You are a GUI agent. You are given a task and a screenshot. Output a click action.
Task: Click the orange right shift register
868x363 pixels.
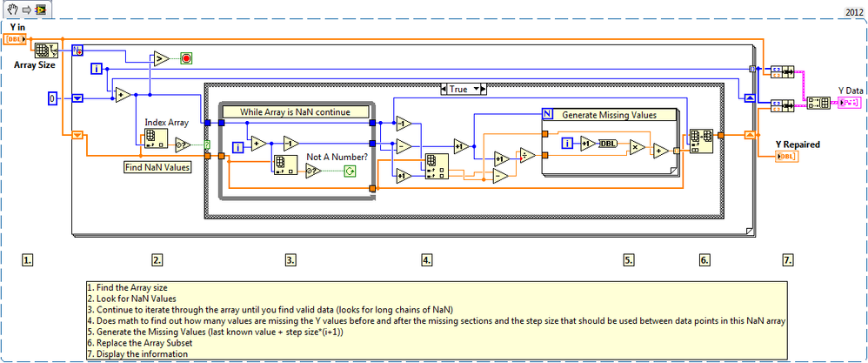(749, 133)
